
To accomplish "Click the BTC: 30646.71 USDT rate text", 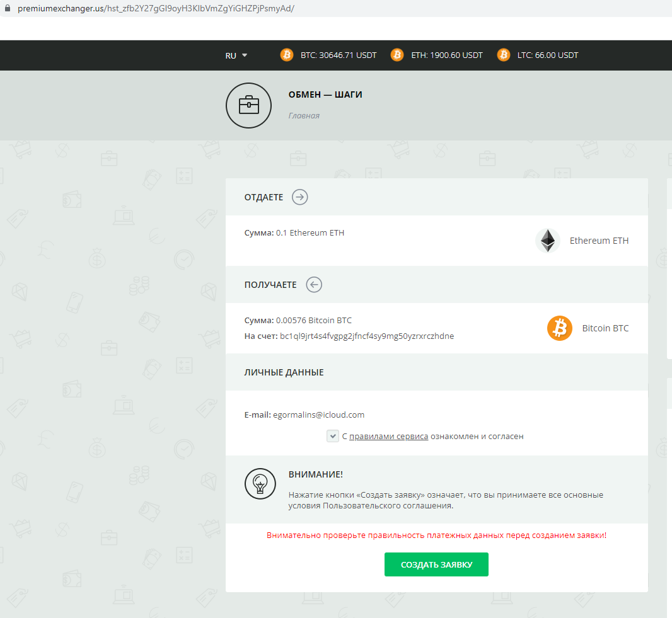I will tap(339, 55).
